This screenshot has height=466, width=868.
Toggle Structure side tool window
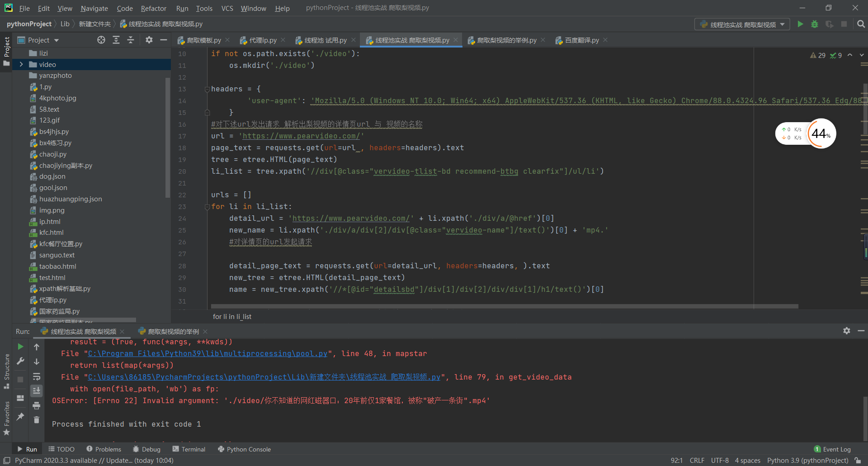[6, 371]
